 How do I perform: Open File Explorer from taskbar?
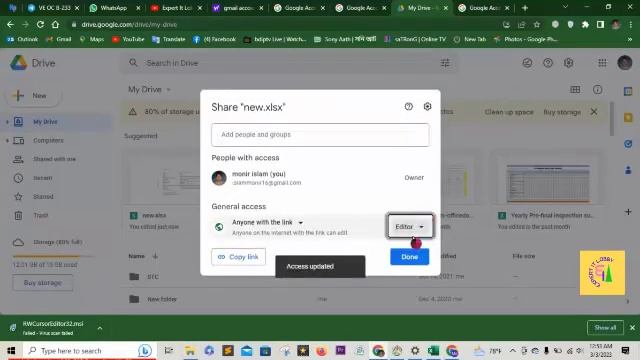pyautogui.click(x=190, y=351)
